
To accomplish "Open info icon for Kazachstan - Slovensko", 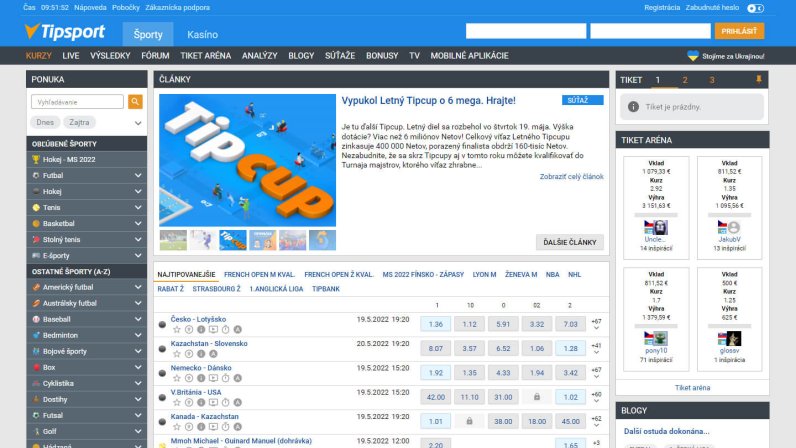I will coord(201,354).
